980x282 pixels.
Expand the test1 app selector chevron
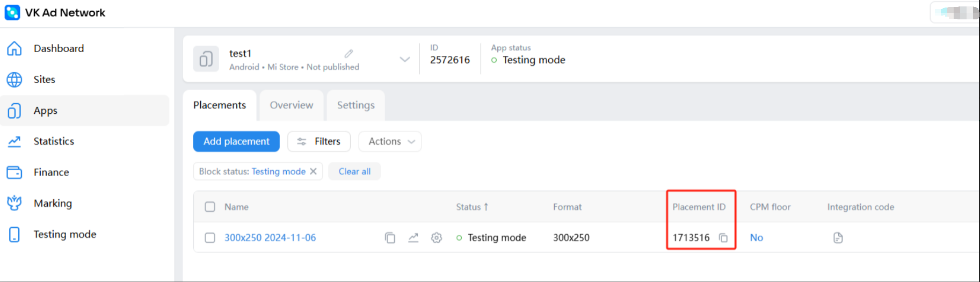pyautogui.click(x=405, y=59)
